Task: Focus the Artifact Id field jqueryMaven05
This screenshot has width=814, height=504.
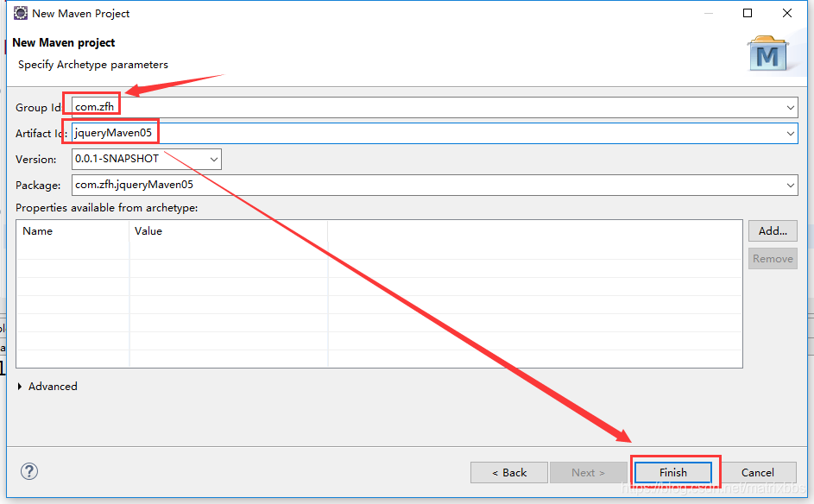Action: click(x=434, y=134)
